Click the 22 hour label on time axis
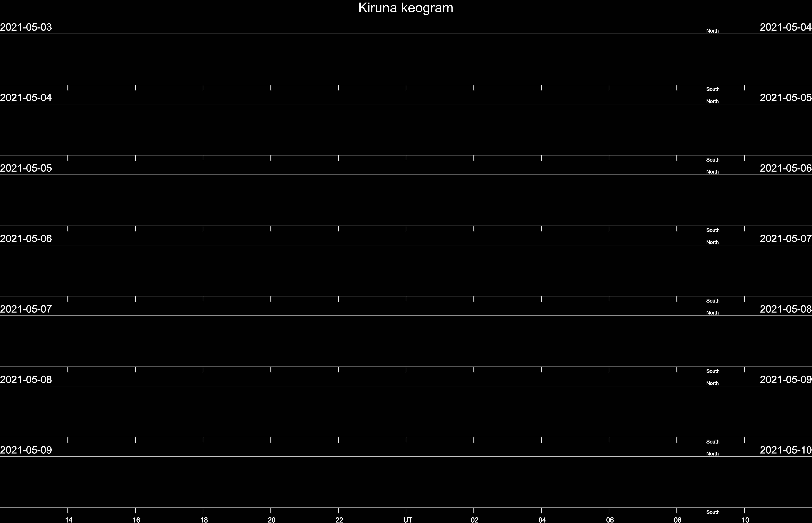Screen dimensions: 812x523 339,520
